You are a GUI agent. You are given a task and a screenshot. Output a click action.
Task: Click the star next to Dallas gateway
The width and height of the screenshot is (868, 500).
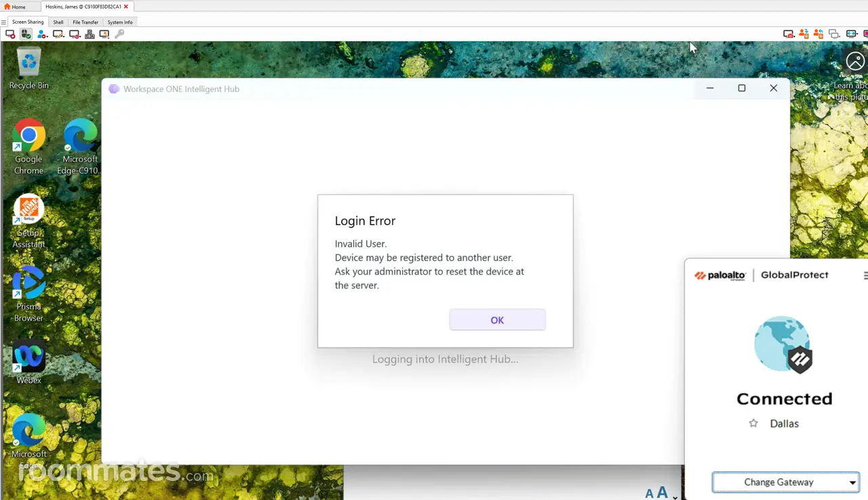[x=753, y=423]
